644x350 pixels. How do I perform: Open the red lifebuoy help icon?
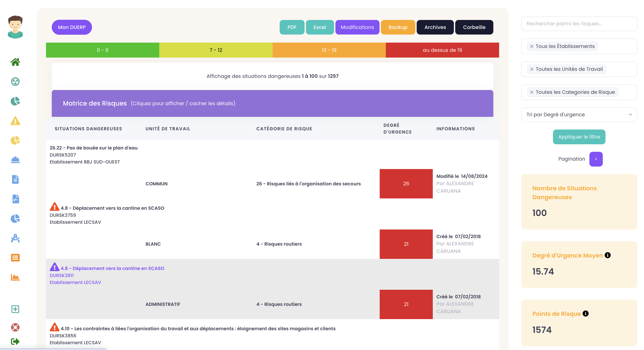pos(15,327)
